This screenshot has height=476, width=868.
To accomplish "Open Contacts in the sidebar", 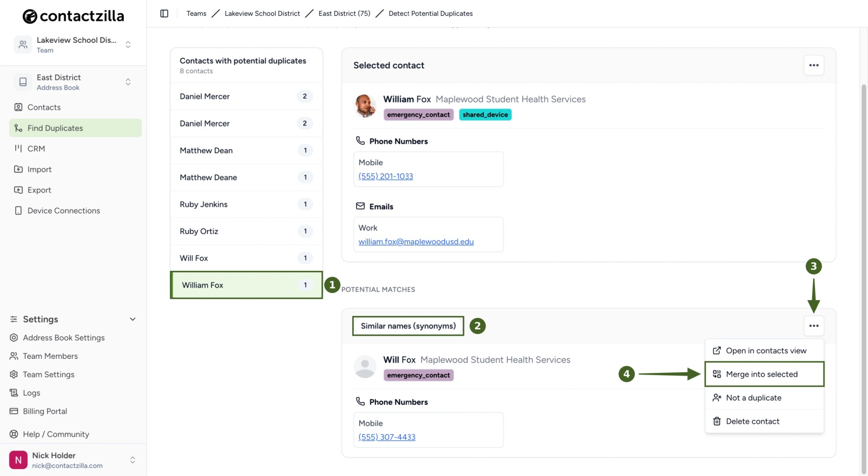I will pyautogui.click(x=75, y=107).
